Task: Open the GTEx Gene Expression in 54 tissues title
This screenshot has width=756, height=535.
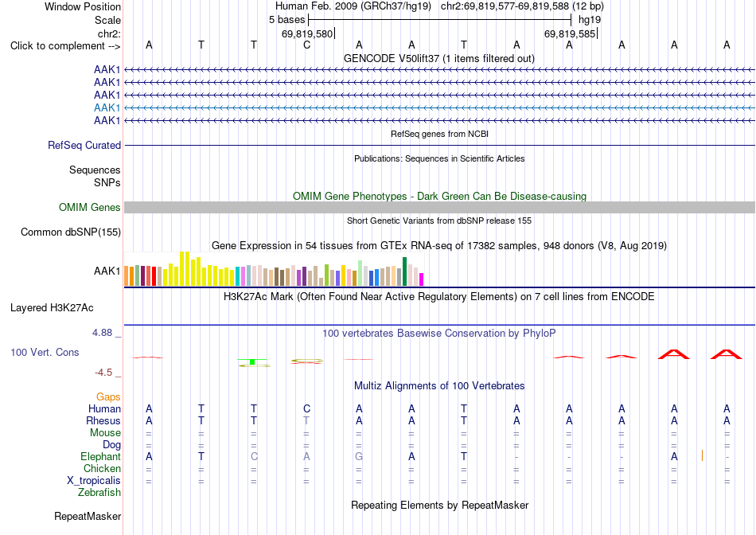Action: (x=439, y=245)
